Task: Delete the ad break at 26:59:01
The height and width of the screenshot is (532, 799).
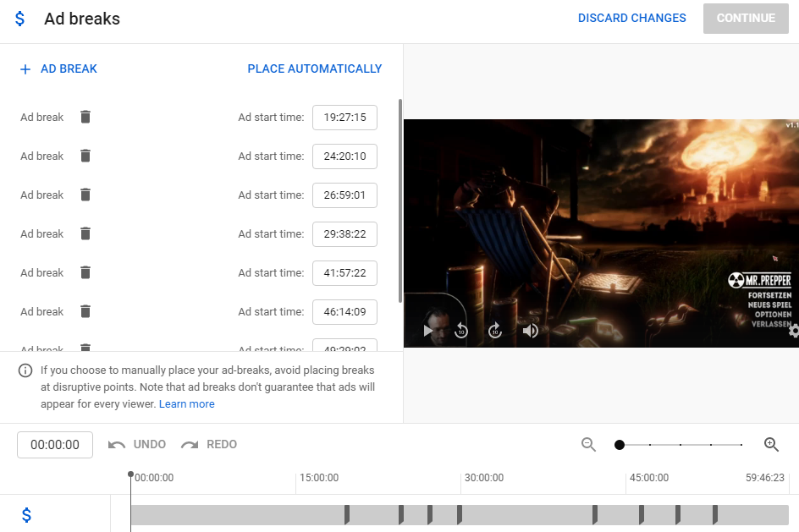Action: [85, 195]
